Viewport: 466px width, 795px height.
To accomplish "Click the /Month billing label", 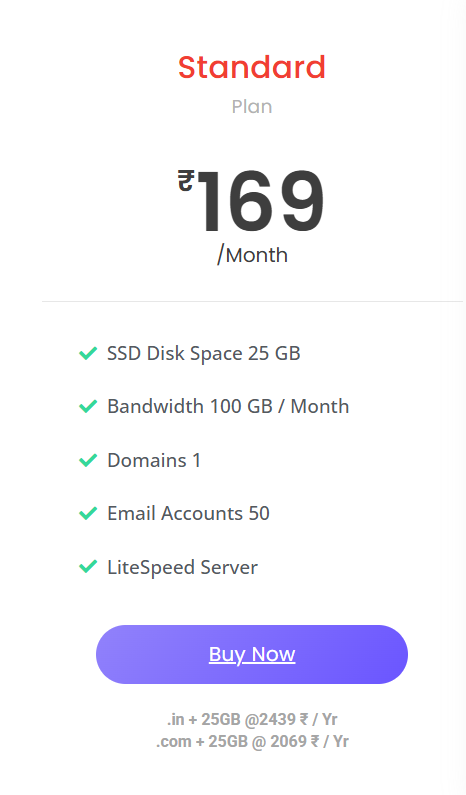I will (252, 255).
